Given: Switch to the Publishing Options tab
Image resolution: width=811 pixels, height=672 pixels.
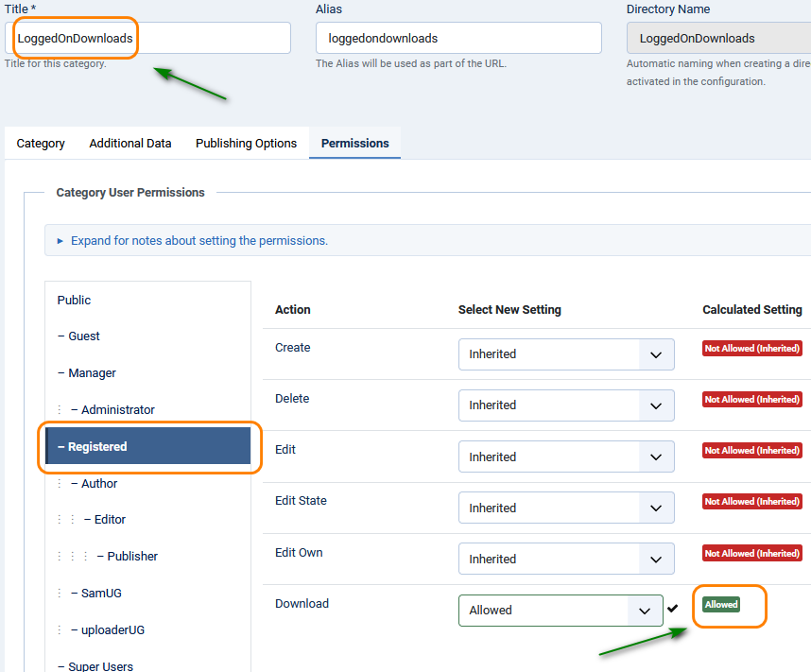Looking at the screenshot, I should 246,144.
